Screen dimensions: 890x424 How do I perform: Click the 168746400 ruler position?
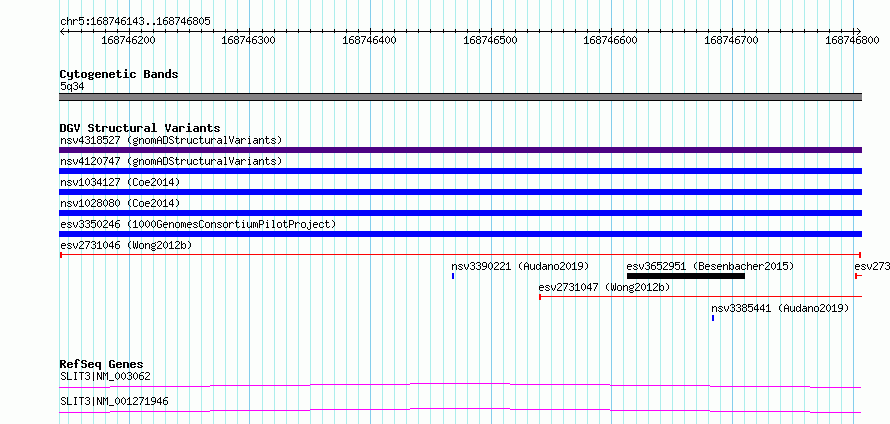point(370,40)
